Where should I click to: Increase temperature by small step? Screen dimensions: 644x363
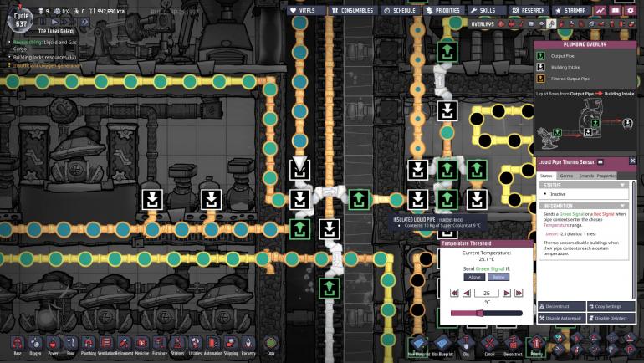[x=507, y=293]
